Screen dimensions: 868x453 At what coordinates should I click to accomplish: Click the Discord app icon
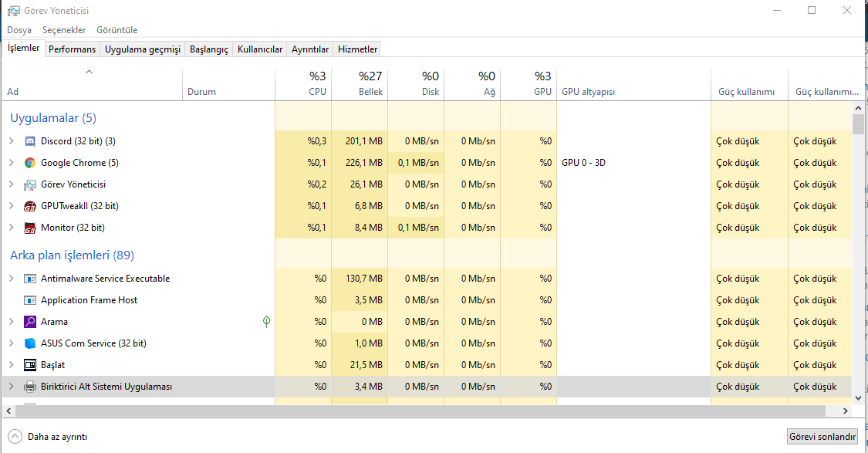point(30,141)
